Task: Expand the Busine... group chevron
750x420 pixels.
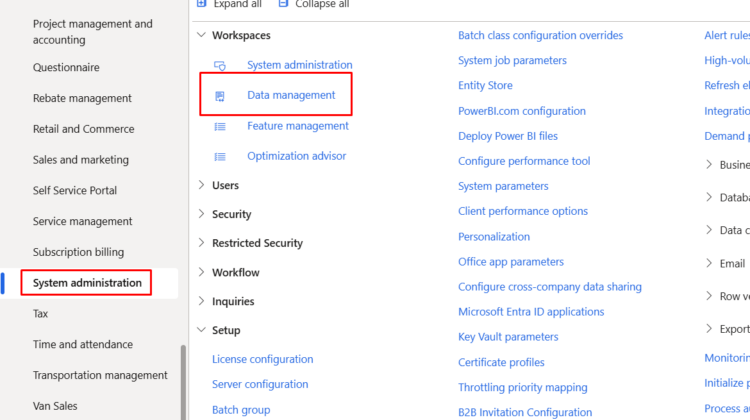Action: pyautogui.click(x=709, y=164)
